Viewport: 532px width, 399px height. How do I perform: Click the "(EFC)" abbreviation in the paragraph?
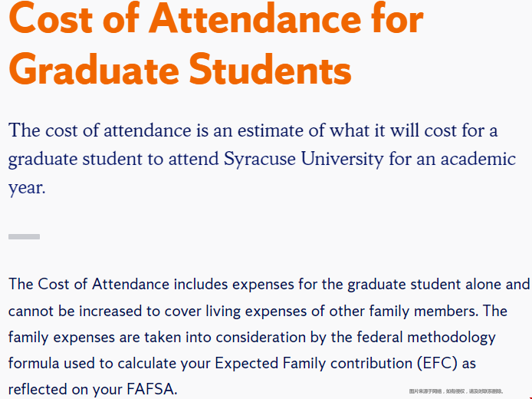pyautogui.click(x=438, y=363)
